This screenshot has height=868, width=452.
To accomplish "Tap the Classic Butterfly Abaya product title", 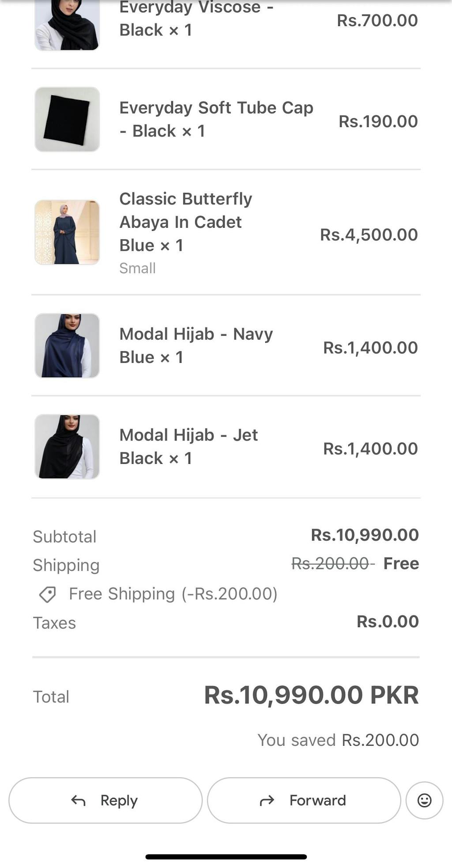I will 186,222.
